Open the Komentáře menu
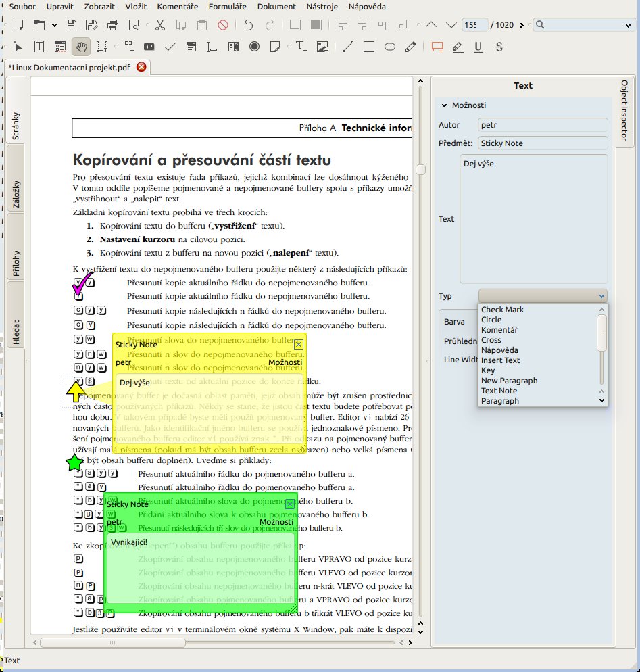This screenshot has width=640, height=672. (177, 7)
